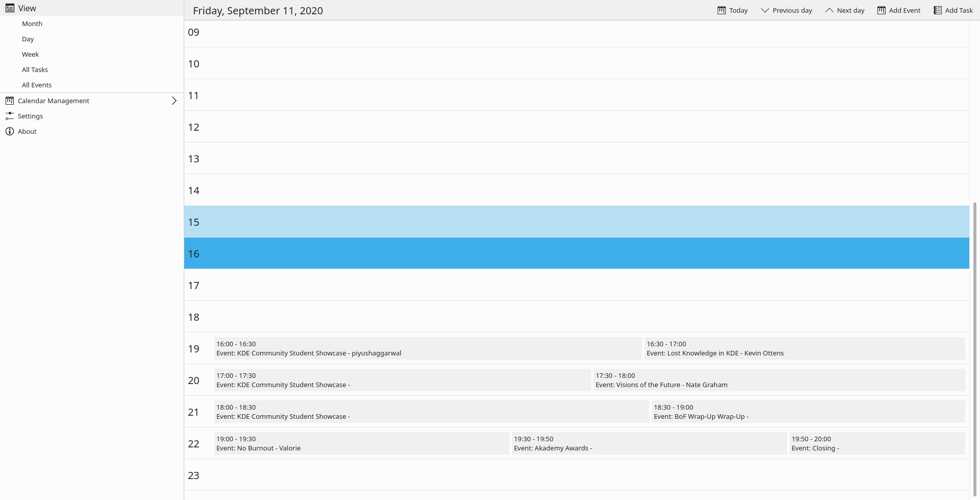Click the Calendar Management icon in sidebar
The image size is (980, 500).
click(x=10, y=101)
